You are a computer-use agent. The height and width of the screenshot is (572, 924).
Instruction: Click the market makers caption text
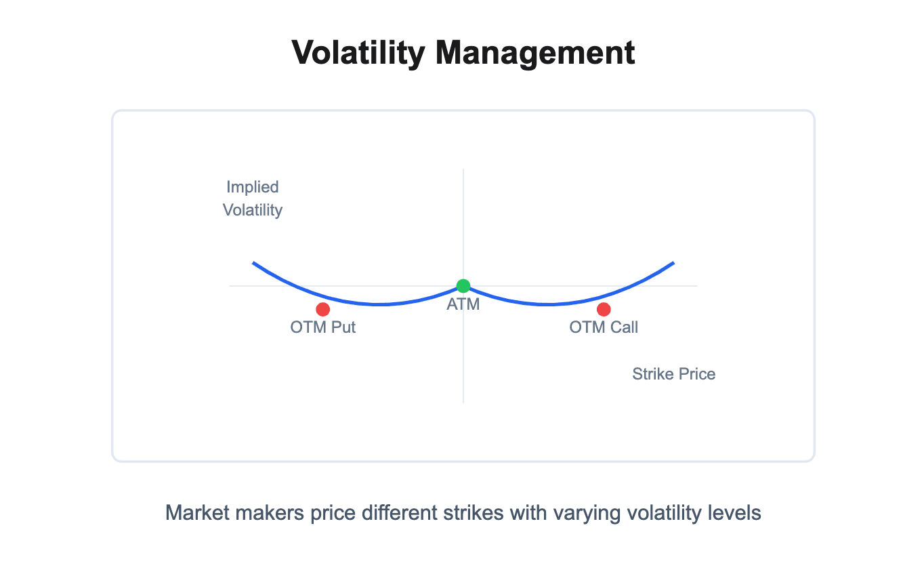463,512
